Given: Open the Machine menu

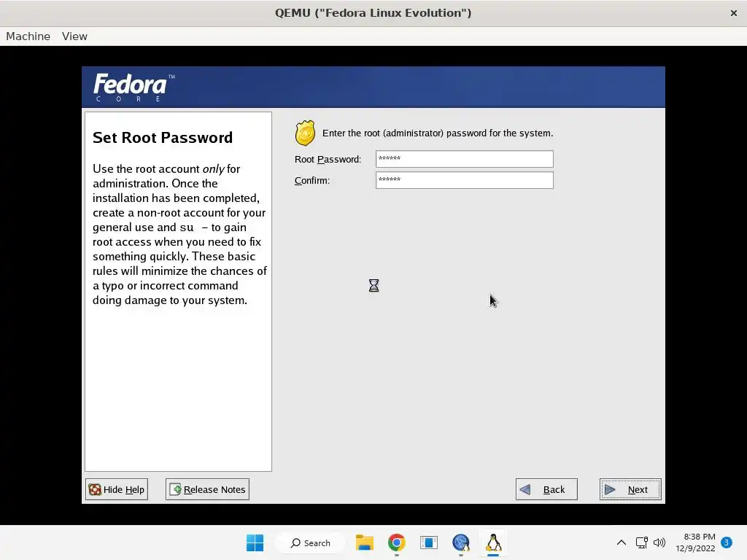Looking at the screenshot, I should click(28, 36).
